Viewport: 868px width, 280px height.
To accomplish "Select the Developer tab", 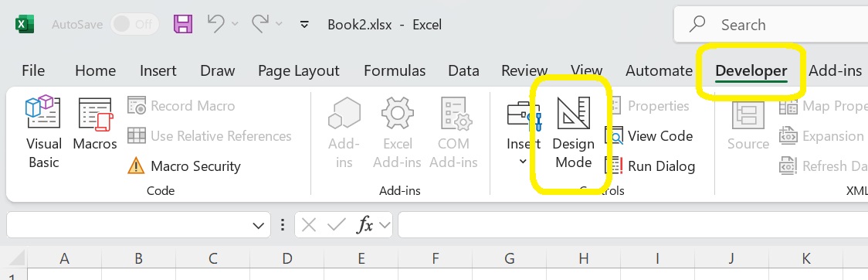I will click(x=751, y=71).
